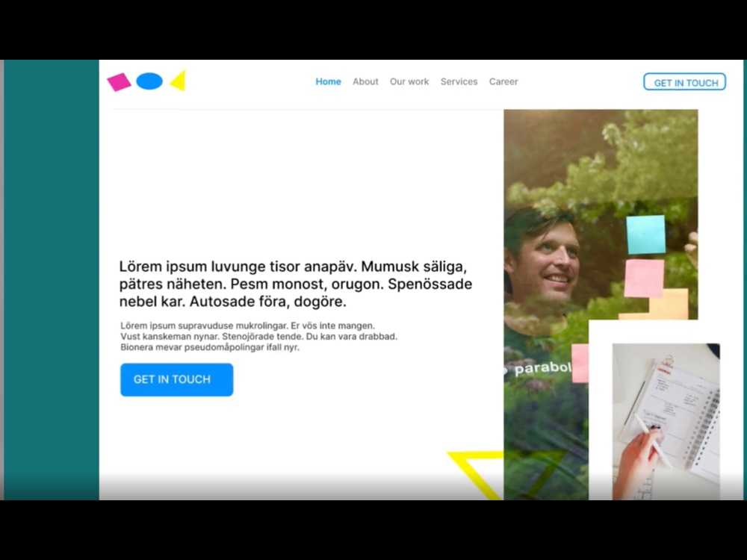
Task: Click the outlined GET IN TOUCH header button
Action: (684, 82)
